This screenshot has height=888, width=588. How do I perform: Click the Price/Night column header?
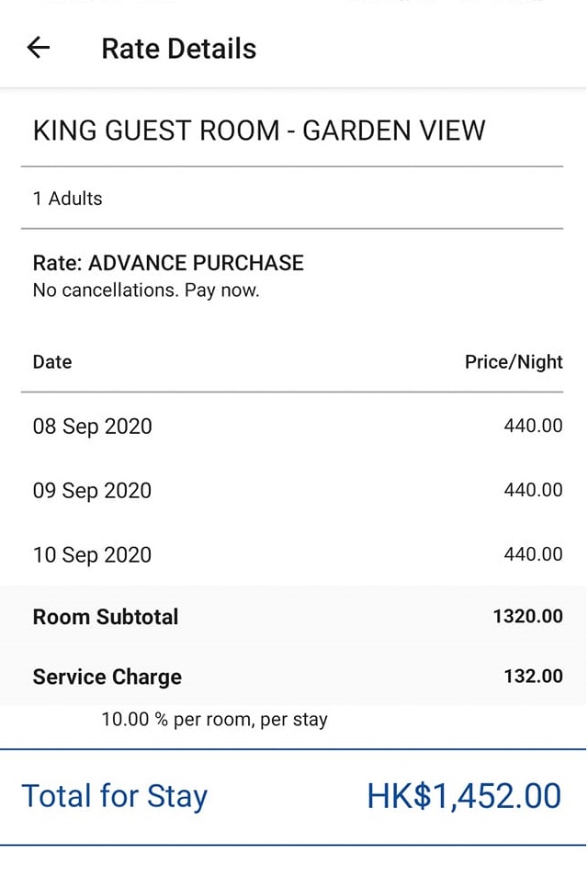tap(514, 362)
